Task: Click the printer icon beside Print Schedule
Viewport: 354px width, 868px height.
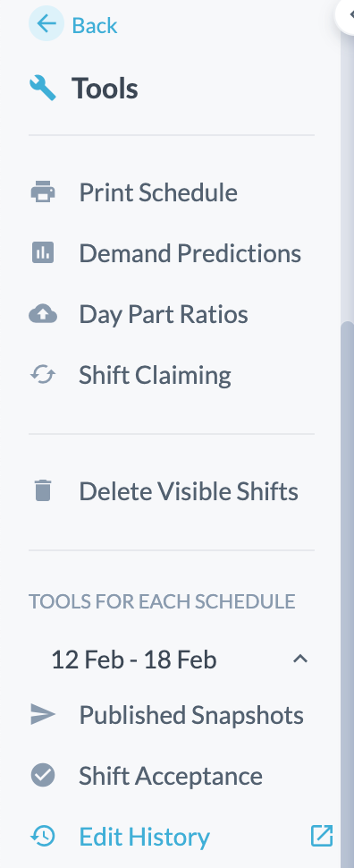Action: coord(43,192)
